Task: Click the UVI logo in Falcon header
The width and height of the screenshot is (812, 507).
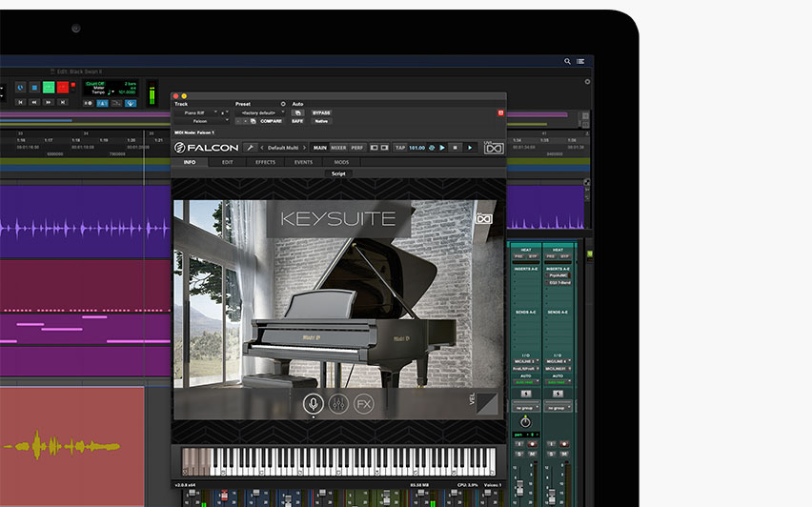Action: pyautogui.click(x=493, y=148)
